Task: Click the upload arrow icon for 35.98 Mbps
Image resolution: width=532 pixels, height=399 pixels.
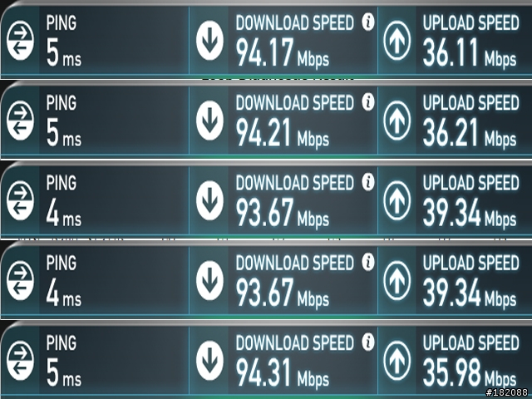Action: tap(397, 361)
